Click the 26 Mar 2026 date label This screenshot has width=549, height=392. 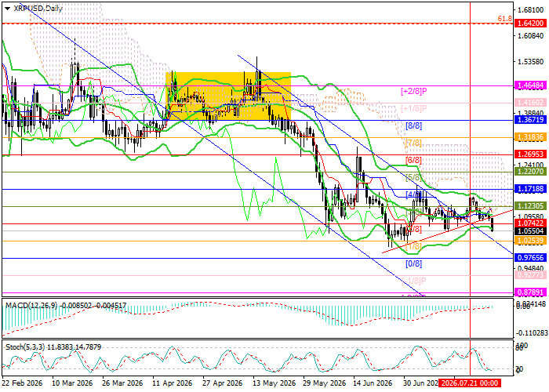point(122,383)
